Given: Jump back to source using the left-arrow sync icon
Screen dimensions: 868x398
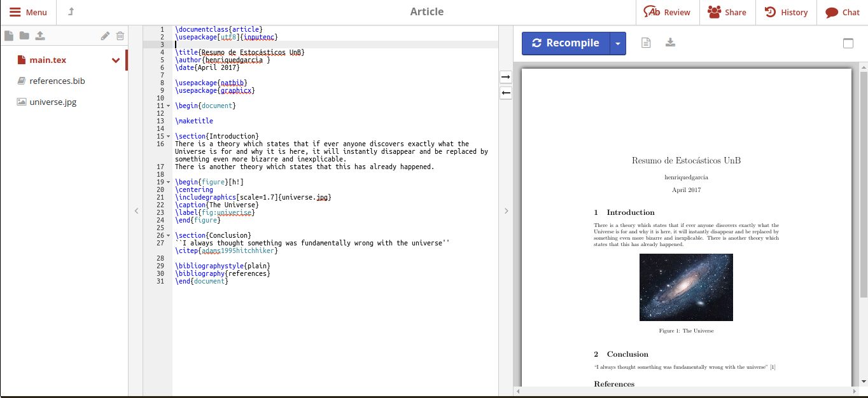Looking at the screenshot, I should 505,93.
